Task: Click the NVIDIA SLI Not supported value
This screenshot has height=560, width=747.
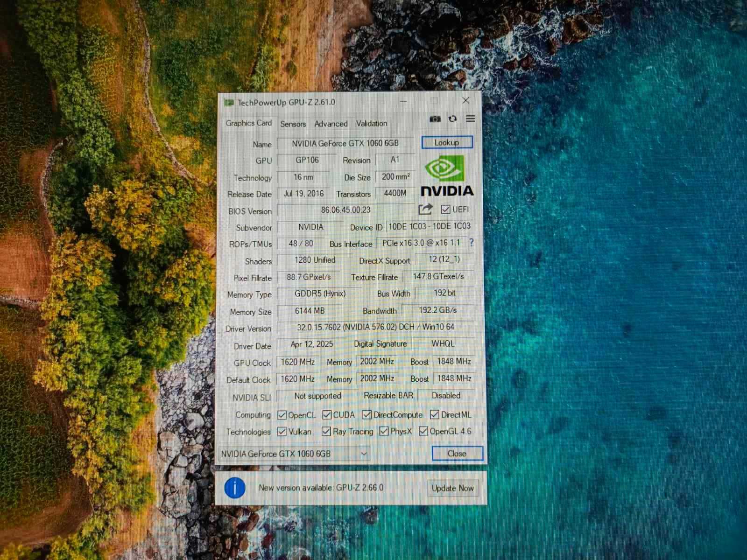Action: [317, 396]
